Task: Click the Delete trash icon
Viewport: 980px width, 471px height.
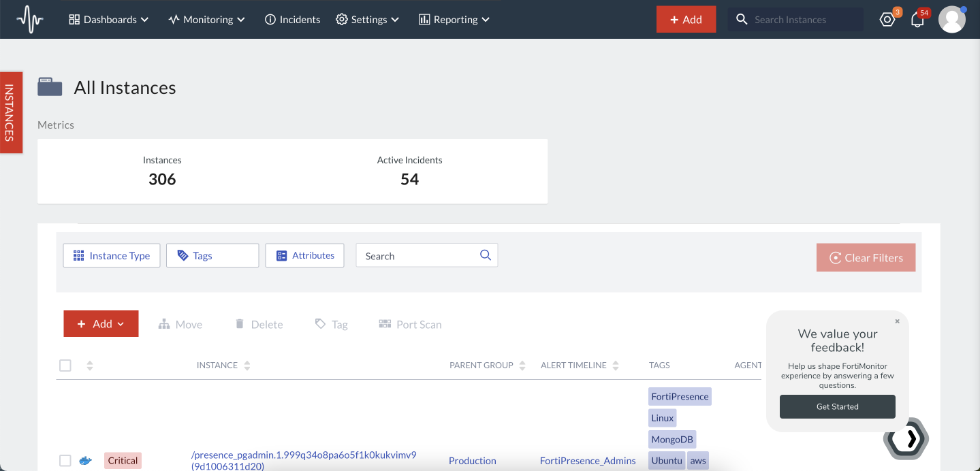Action: (240, 324)
